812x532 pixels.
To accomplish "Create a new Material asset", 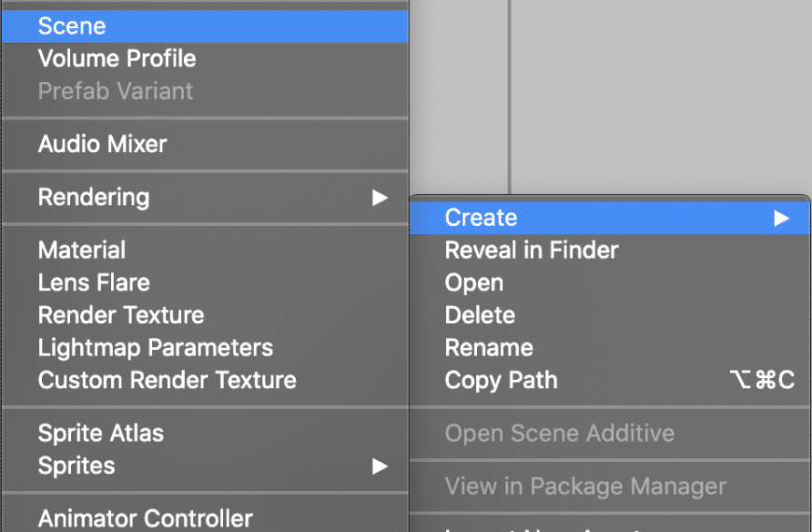I will click(205, 250).
